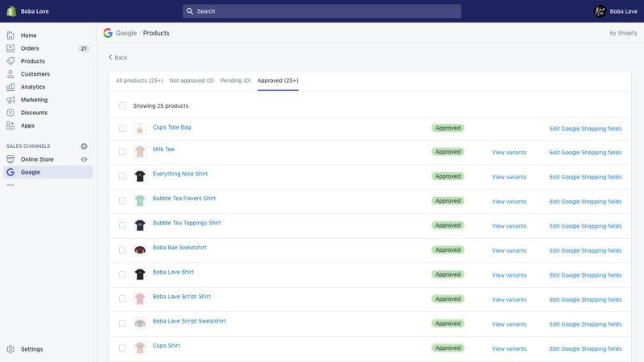Add a sales channel with plus icon
Viewport: 644px width, 362px height.
click(x=85, y=146)
